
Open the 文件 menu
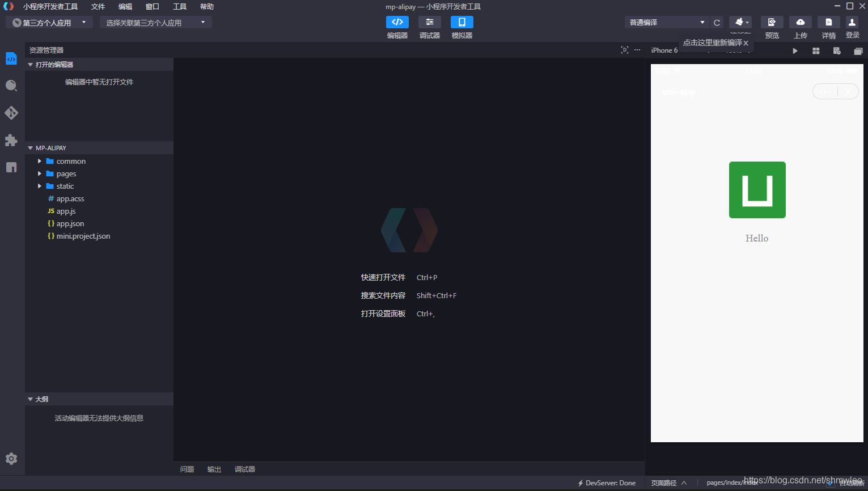coord(98,7)
